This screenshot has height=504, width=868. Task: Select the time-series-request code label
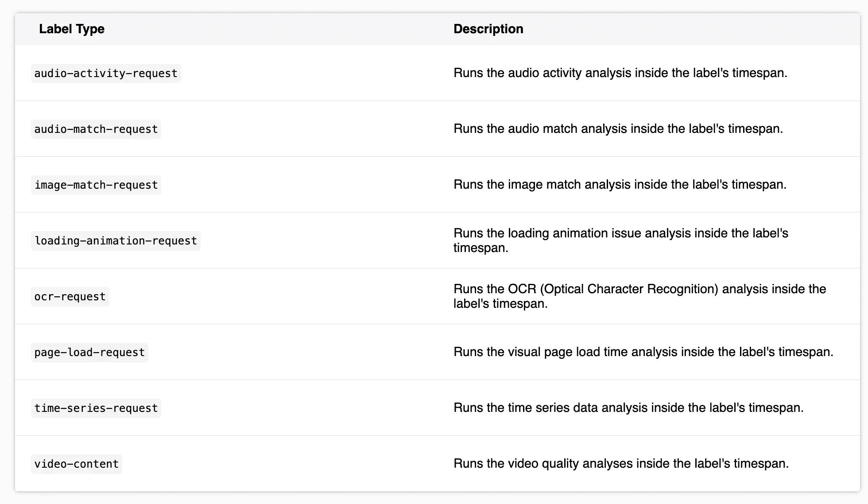(96, 408)
